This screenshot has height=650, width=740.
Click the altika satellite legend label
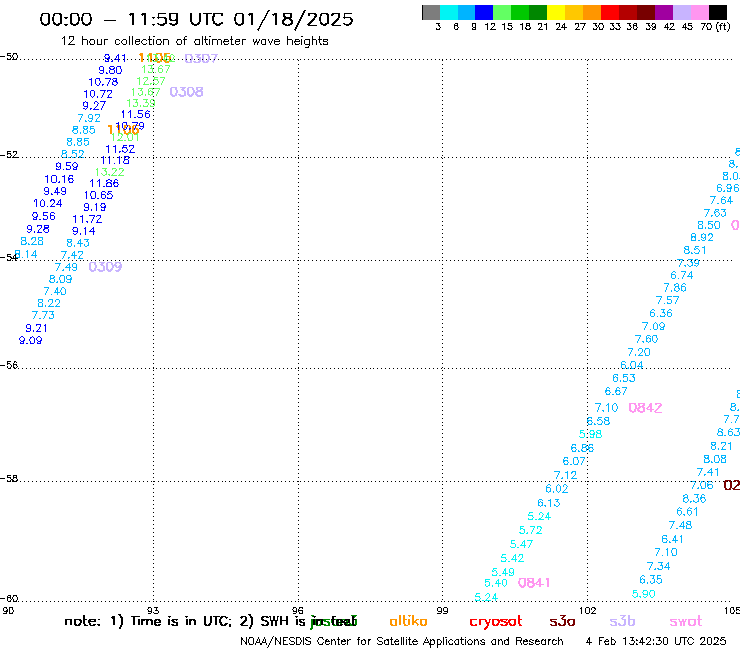pos(408,621)
